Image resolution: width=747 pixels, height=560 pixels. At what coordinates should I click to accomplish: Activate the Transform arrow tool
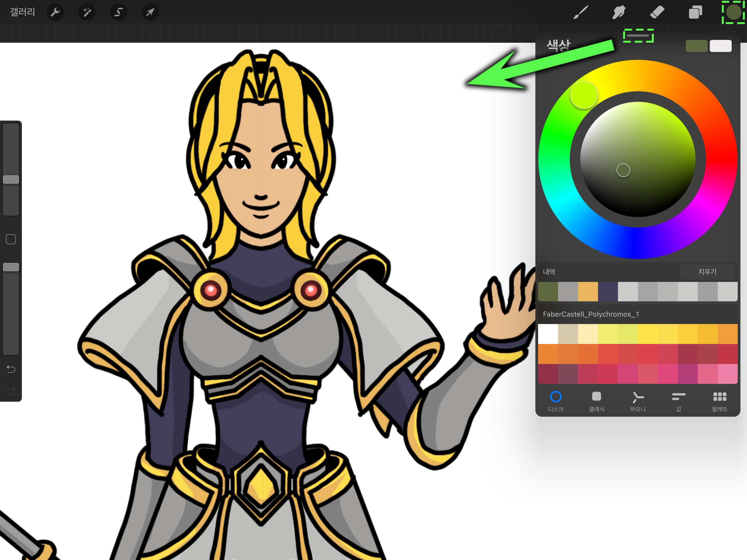click(x=150, y=13)
